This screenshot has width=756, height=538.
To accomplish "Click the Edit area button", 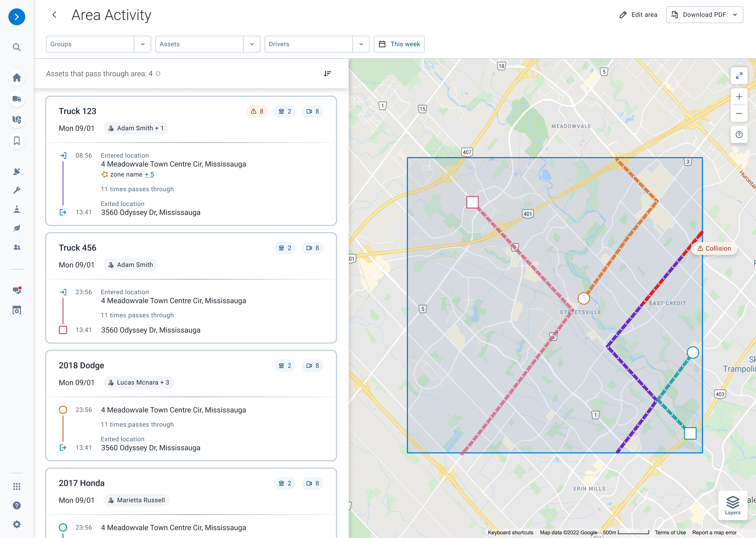I will tap(638, 15).
